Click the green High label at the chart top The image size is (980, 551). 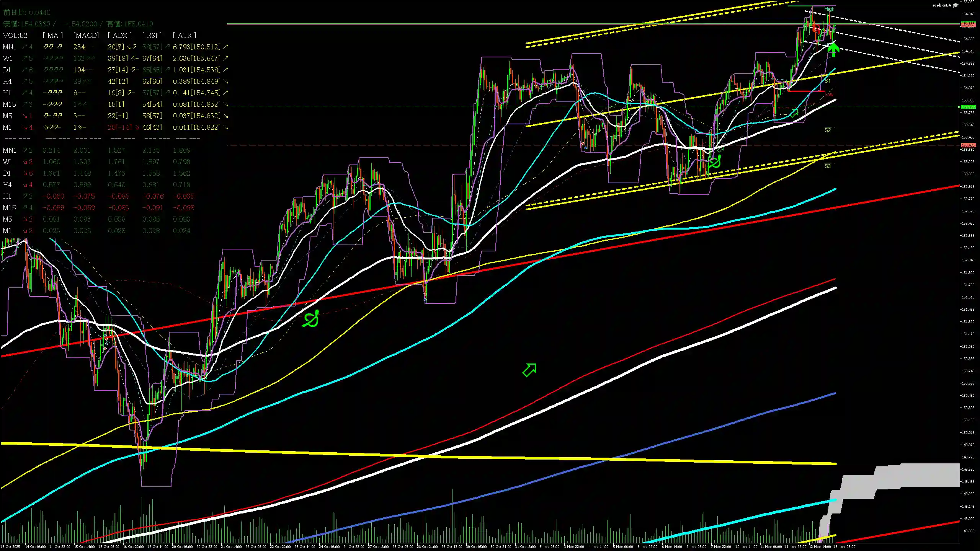pyautogui.click(x=829, y=9)
